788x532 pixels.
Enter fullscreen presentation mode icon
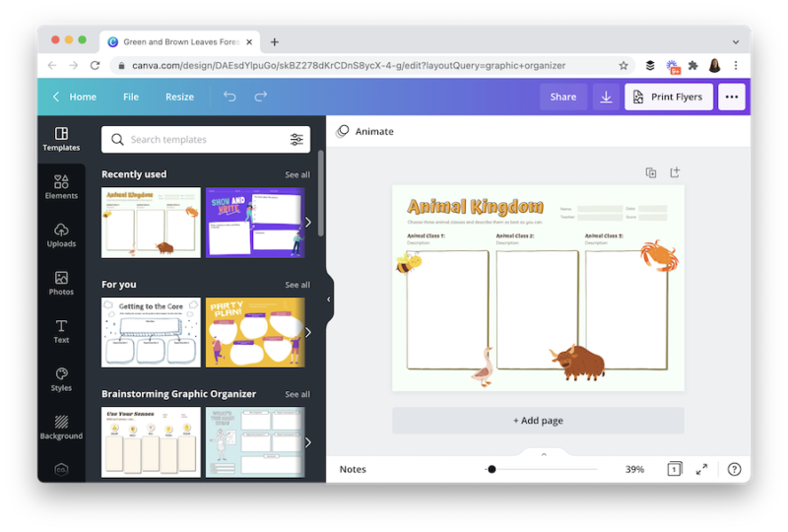(x=701, y=469)
